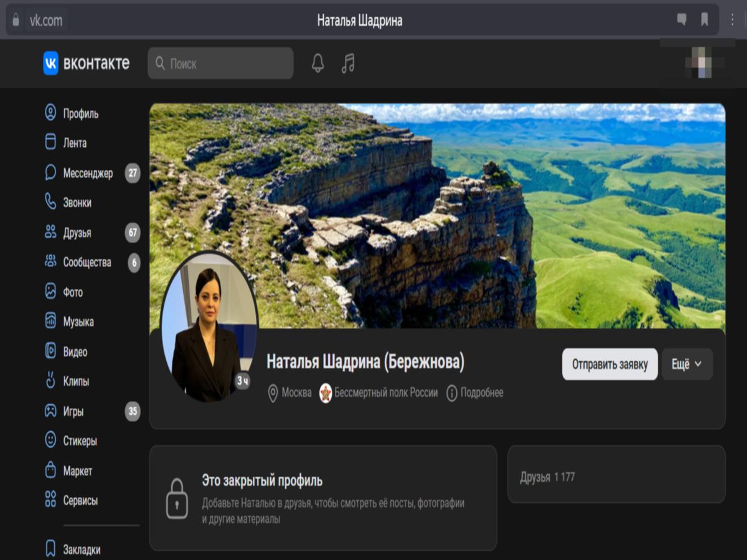Click the site lock icon in address bar

pyautogui.click(x=16, y=20)
